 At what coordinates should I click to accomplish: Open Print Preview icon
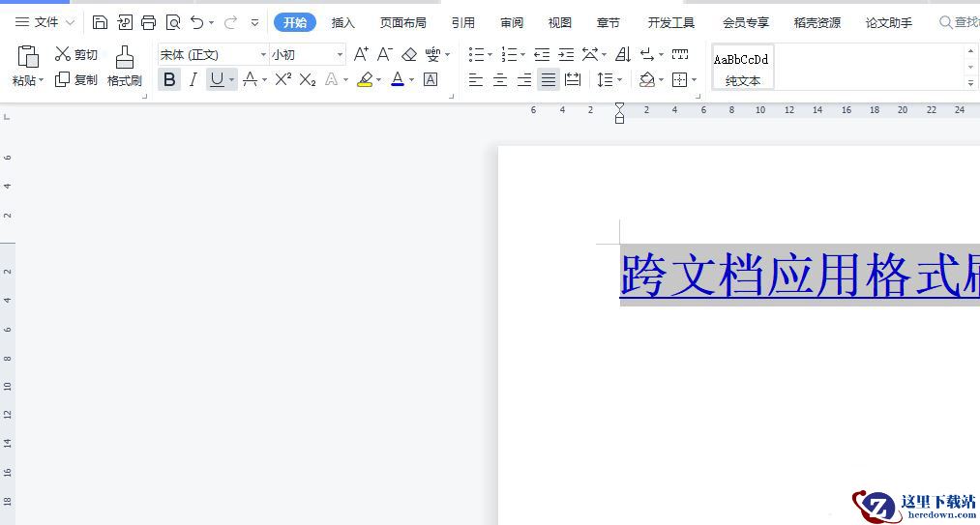[x=173, y=22]
